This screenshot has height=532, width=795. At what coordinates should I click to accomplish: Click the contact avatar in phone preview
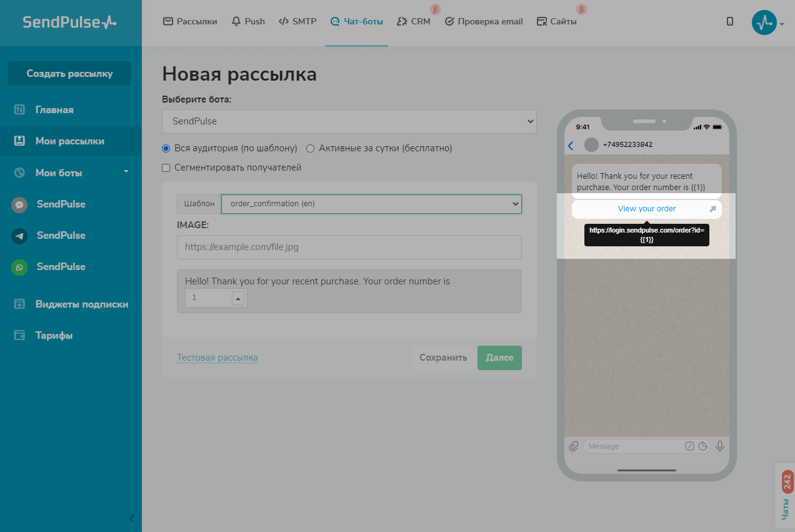591,145
